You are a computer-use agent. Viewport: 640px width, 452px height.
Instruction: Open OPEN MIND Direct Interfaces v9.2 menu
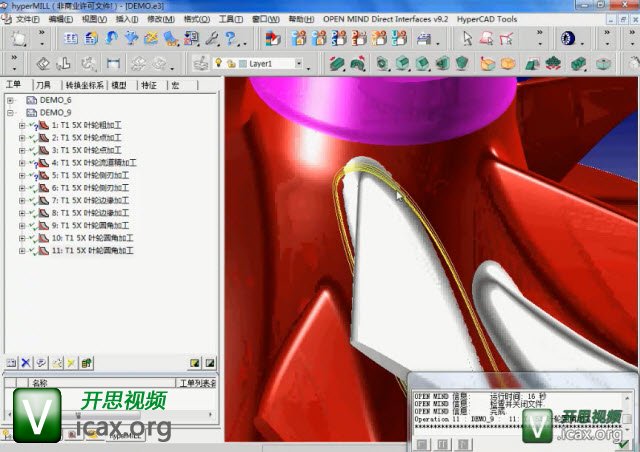(x=385, y=19)
